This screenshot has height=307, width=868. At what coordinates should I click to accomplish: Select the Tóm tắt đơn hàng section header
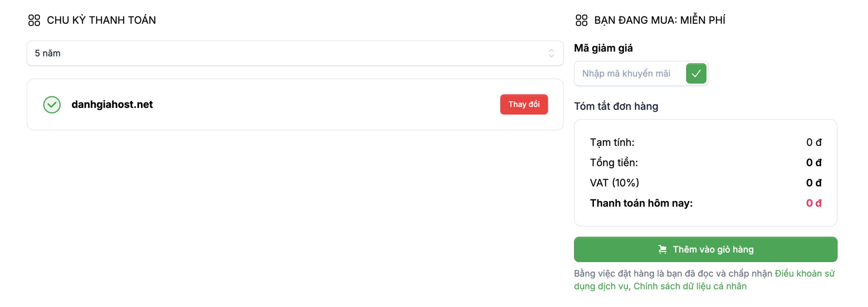[x=616, y=106]
